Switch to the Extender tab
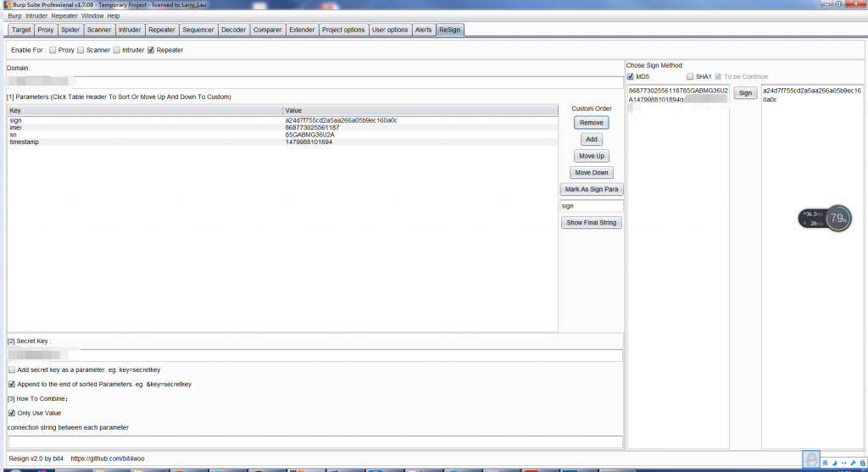The image size is (868, 472). point(302,30)
